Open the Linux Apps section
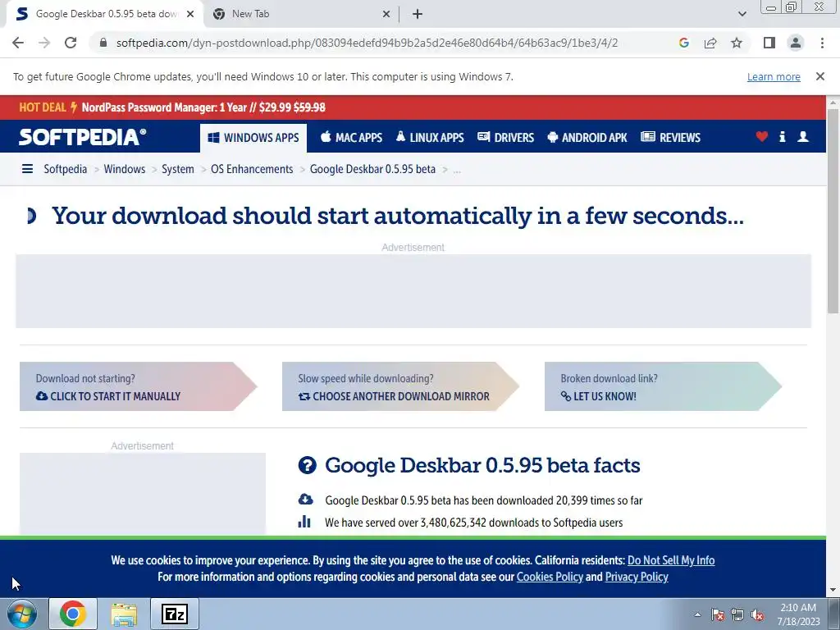This screenshot has height=630, width=840. 430,138
